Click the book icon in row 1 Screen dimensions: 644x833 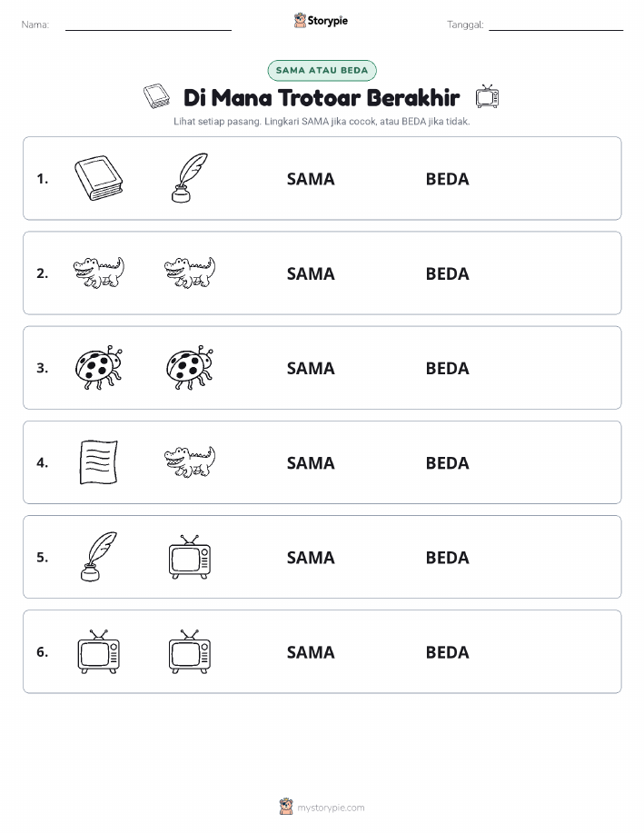click(x=99, y=178)
